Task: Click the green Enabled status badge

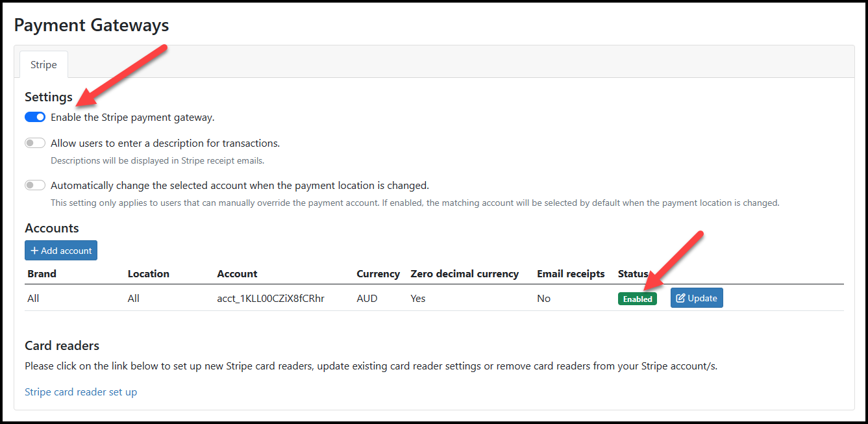Action: click(x=638, y=299)
